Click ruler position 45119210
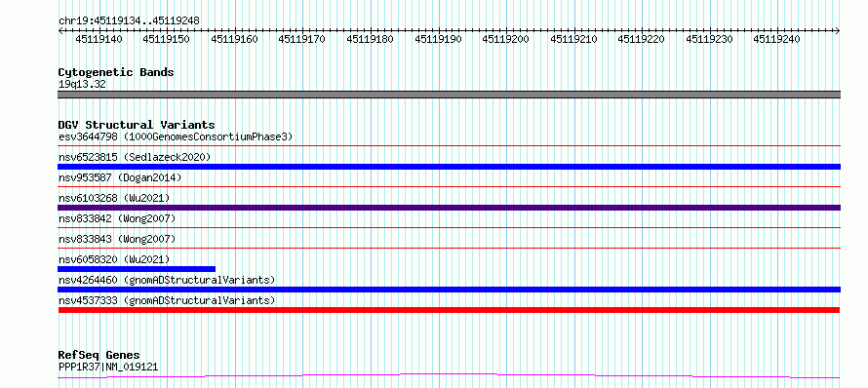This screenshot has width=868, height=388. pyautogui.click(x=574, y=39)
